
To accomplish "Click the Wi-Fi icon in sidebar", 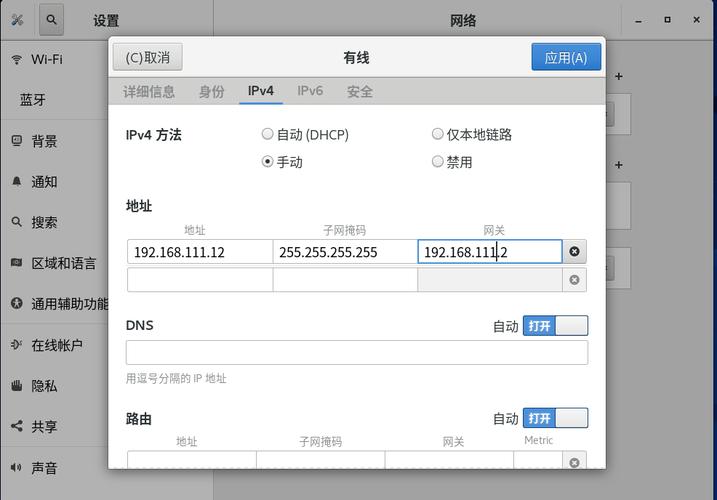I will coord(16,59).
